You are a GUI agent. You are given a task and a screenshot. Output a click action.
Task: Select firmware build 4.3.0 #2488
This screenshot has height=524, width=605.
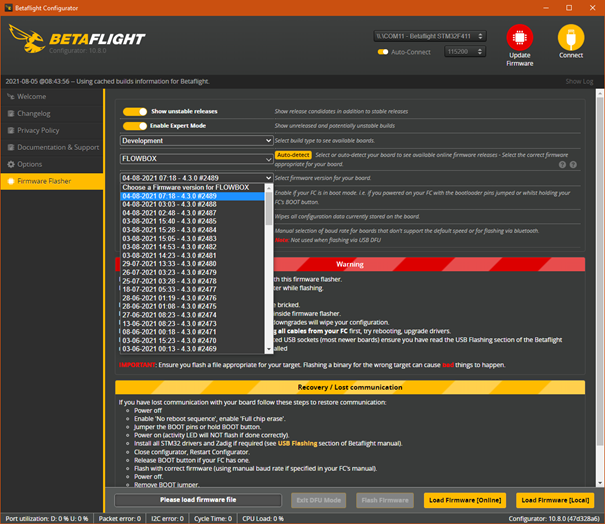click(193, 205)
